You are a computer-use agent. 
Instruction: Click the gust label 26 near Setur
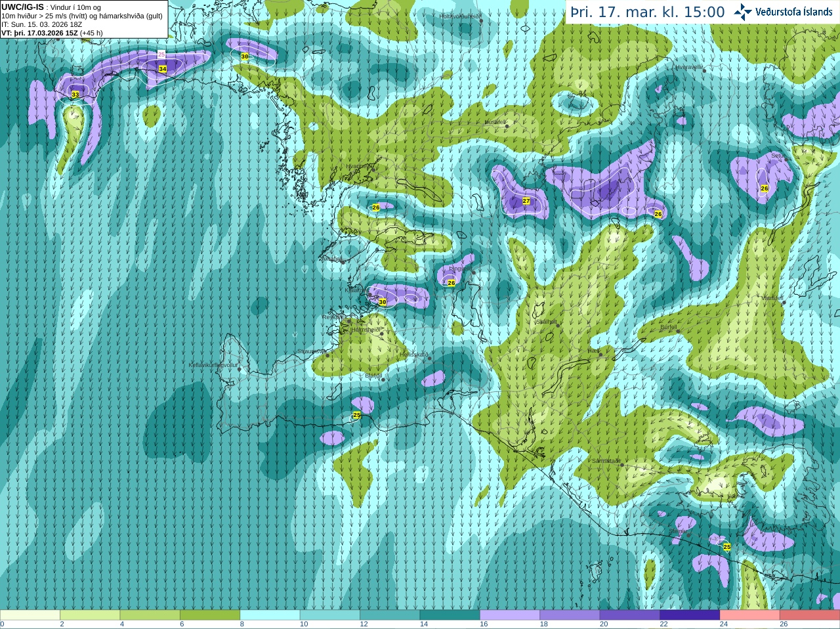click(x=764, y=188)
